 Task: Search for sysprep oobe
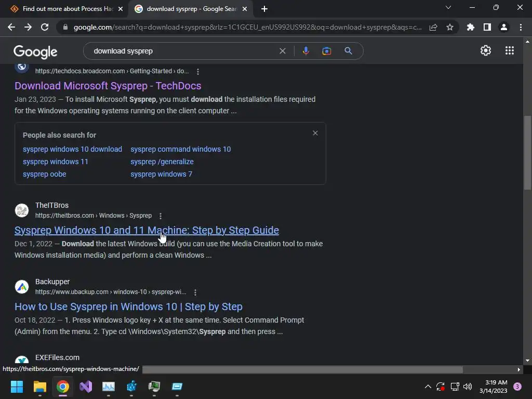tap(45, 175)
